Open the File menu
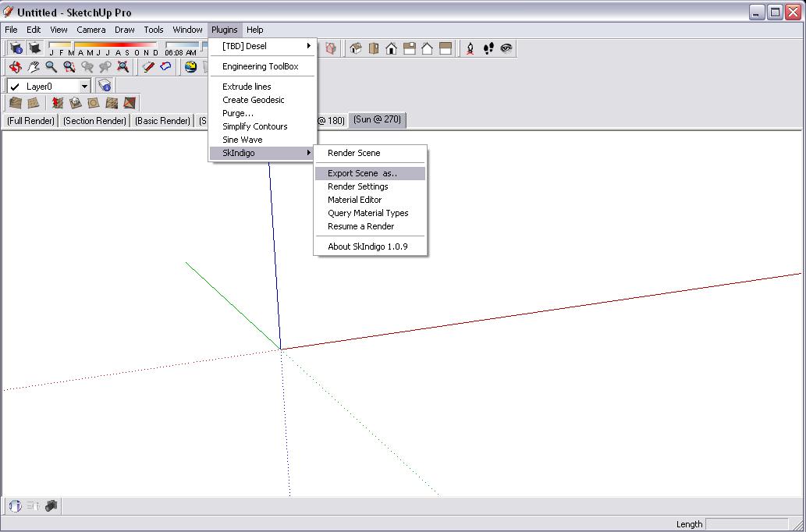Image resolution: width=806 pixels, height=532 pixels. pyautogui.click(x=11, y=30)
